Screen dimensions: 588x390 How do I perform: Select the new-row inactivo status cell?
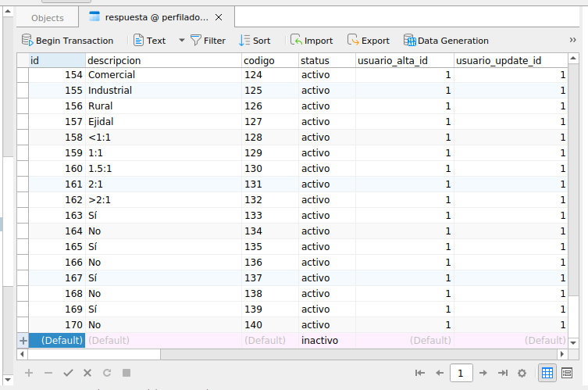[x=326, y=341]
